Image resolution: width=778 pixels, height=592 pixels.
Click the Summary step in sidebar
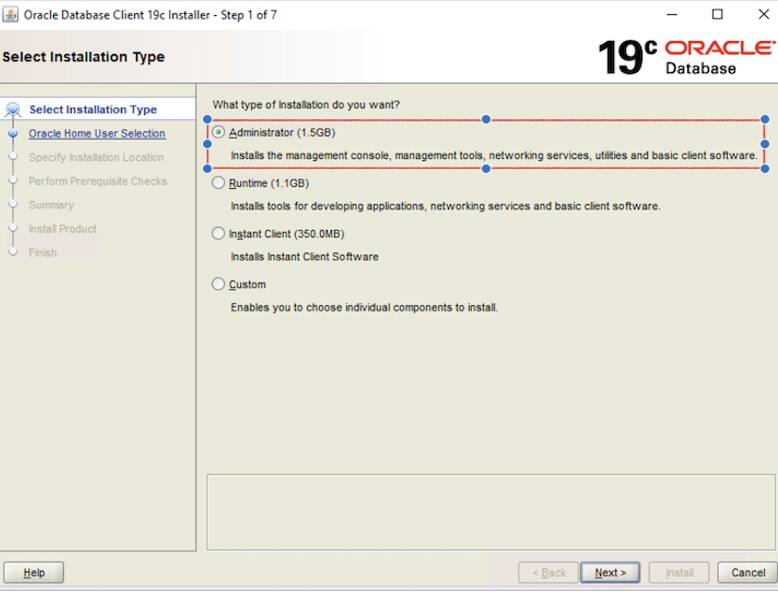(x=51, y=205)
